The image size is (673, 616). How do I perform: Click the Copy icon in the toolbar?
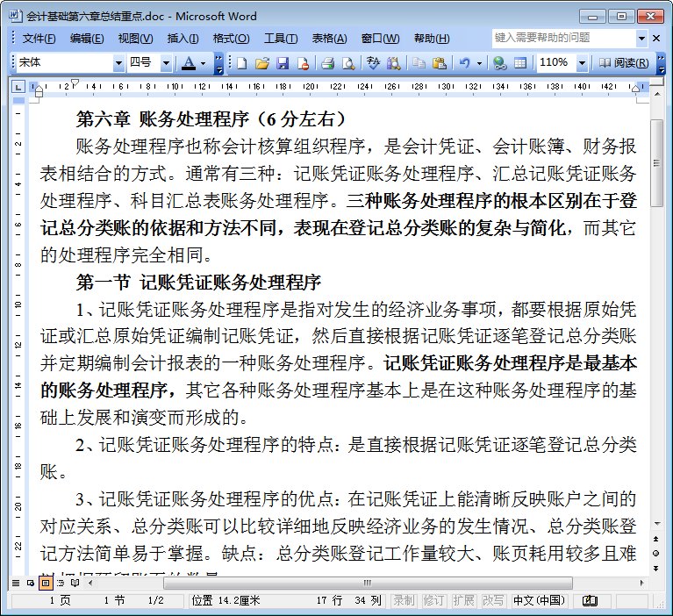(419, 63)
